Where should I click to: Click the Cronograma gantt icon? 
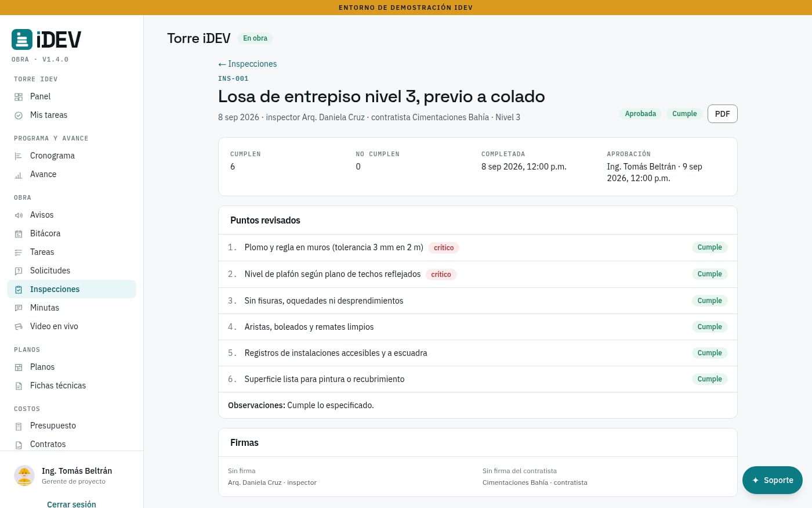[19, 156]
